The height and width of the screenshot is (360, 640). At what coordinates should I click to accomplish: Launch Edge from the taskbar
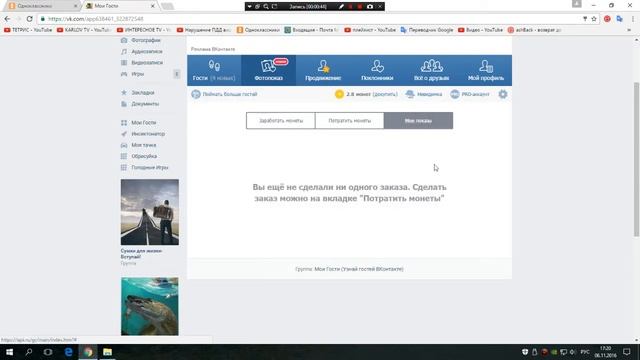tap(68, 352)
